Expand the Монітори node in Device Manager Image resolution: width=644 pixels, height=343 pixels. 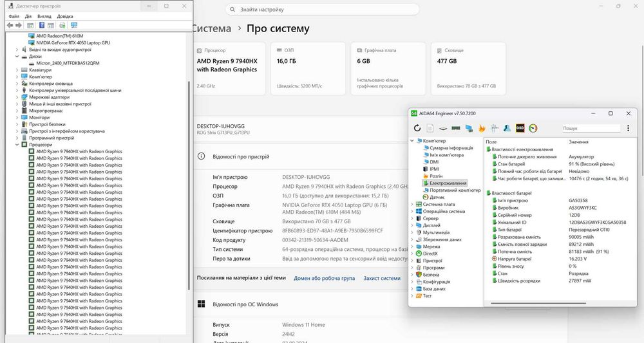point(17,118)
